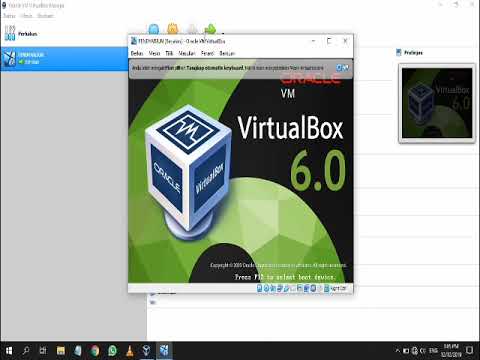Open Berkas menu in VirtualBox Manager
The image size is (480, 360).
tap(9, 16)
